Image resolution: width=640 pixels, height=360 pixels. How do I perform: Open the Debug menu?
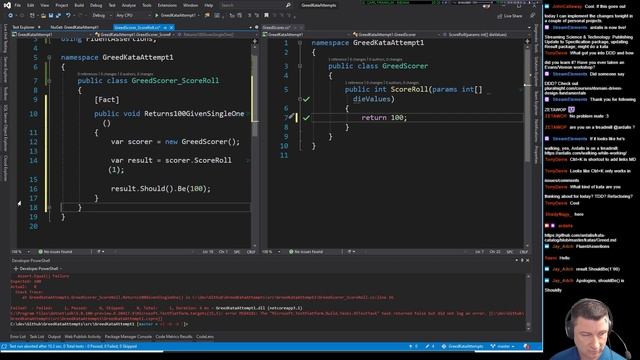pos(96,5)
